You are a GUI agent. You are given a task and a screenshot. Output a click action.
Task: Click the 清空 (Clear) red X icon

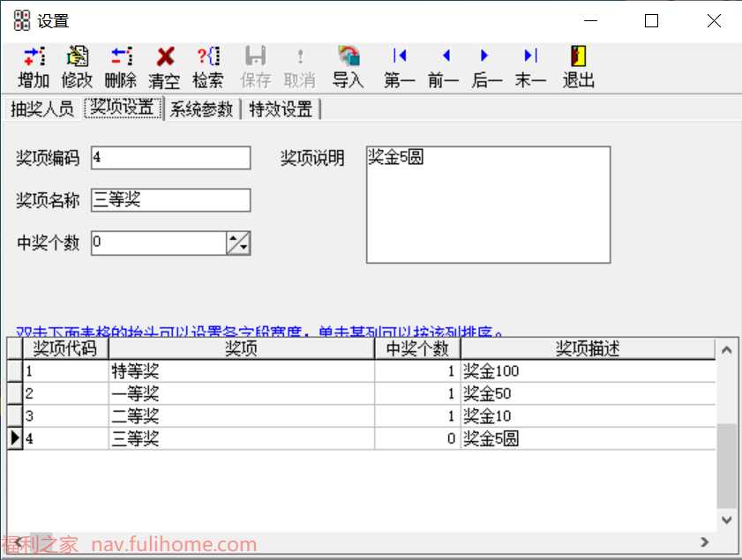[164, 58]
